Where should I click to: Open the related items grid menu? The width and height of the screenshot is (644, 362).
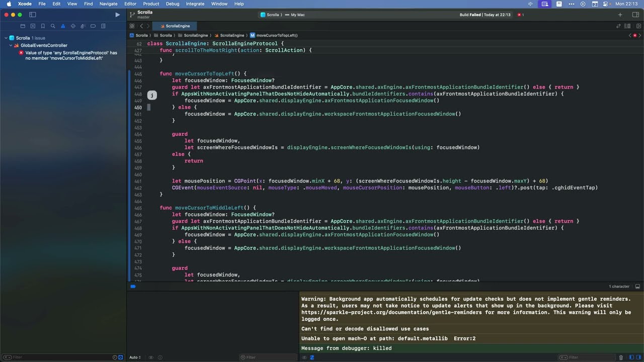(132, 26)
